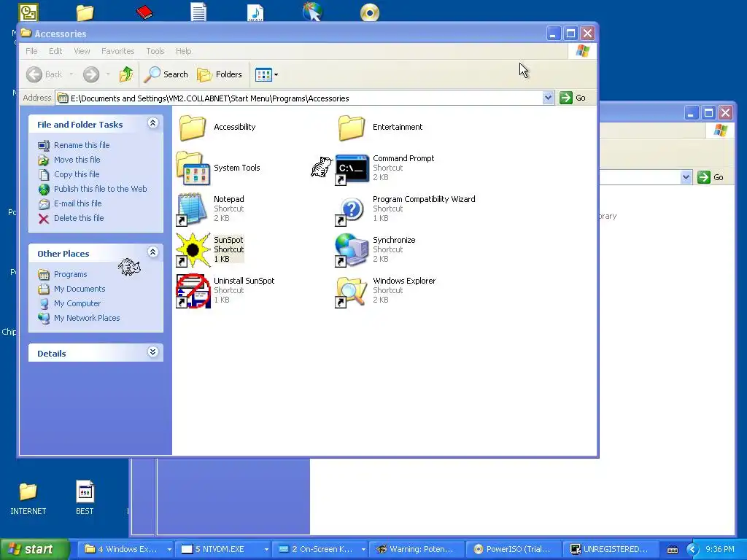Screen dimensions: 747x560
Task: Switch to PowerISO taskbar button
Action: click(x=514, y=549)
